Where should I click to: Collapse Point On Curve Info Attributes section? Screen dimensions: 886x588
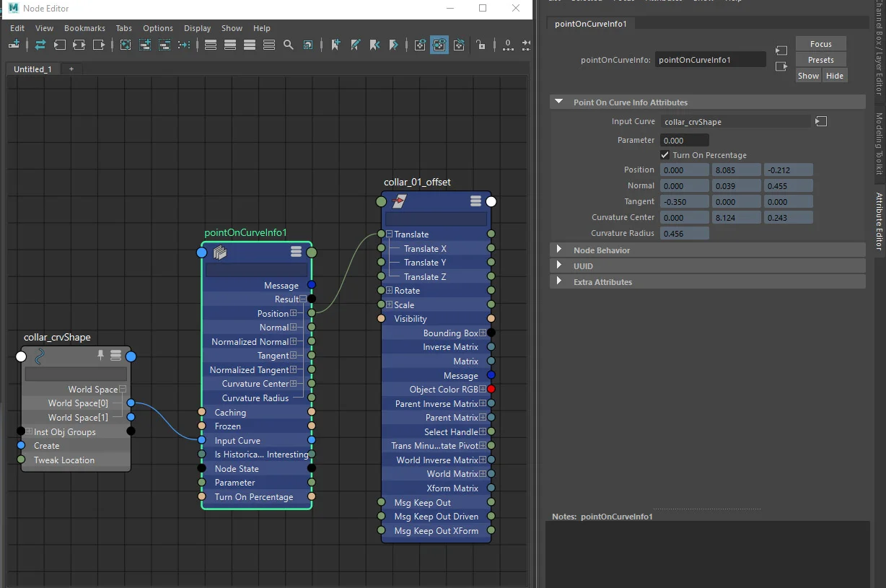(x=558, y=102)
